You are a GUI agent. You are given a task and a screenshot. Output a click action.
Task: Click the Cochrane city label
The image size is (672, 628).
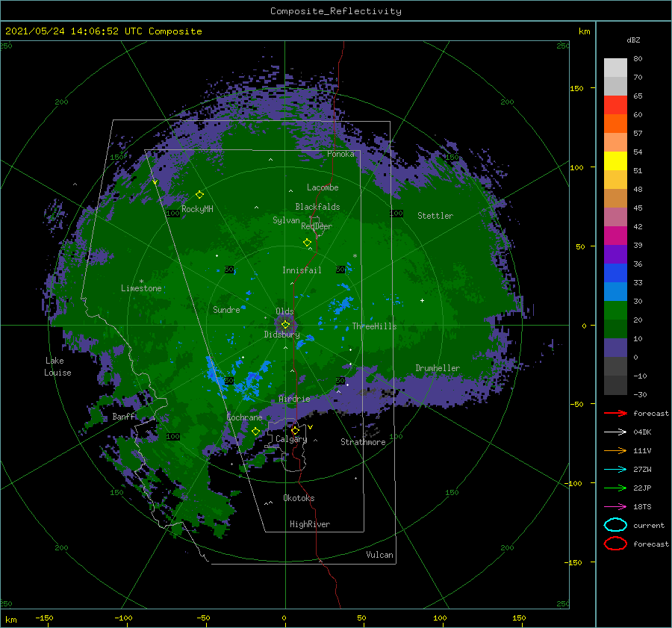click(x=244, y=417)
